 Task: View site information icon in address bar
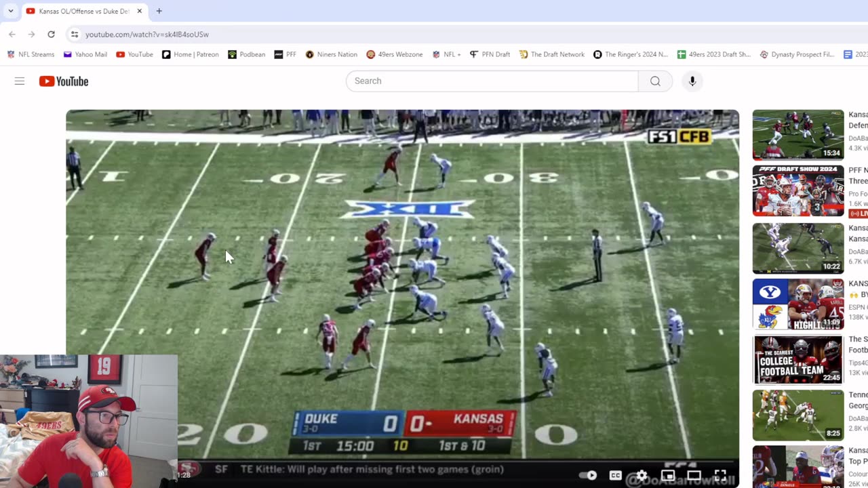coord(75,34)
